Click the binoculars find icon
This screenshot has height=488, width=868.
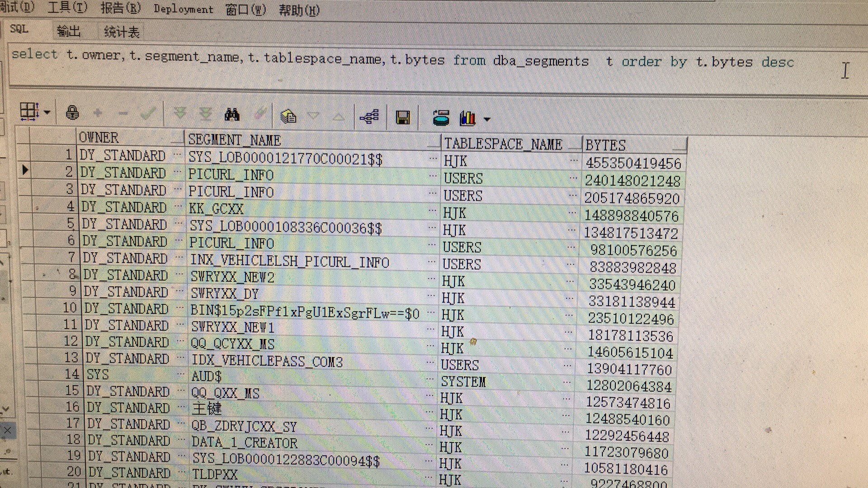click(x=231, y=115)
